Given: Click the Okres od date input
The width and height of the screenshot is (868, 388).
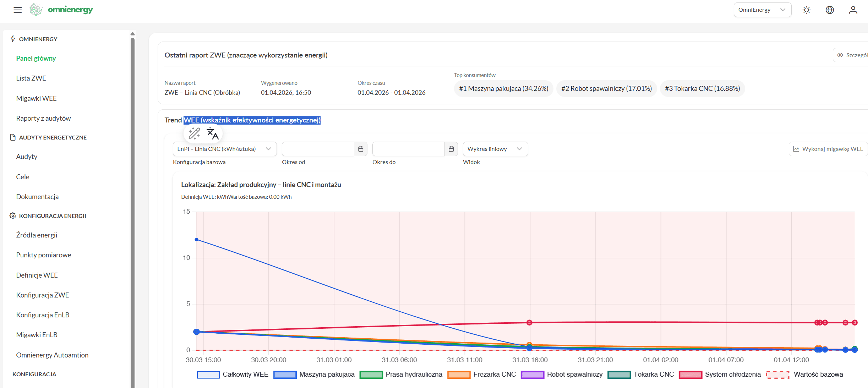Looking at the screenshot, I should point(318,149).
